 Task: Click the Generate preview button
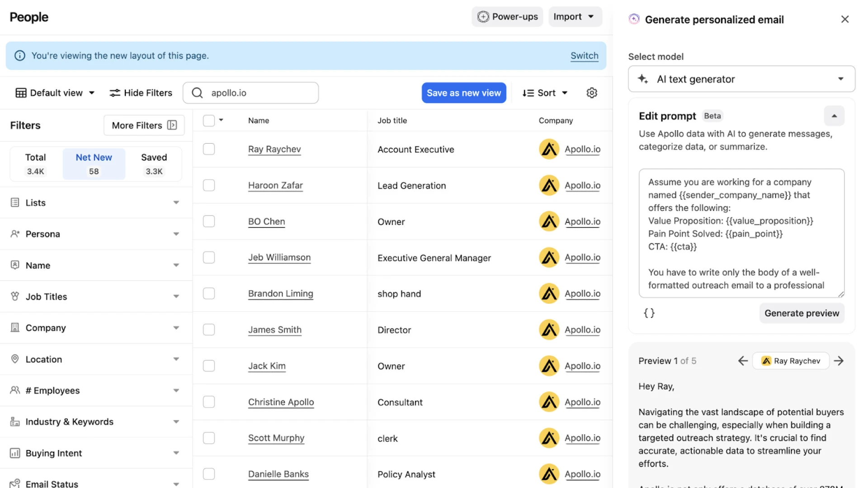coord(802,313)
